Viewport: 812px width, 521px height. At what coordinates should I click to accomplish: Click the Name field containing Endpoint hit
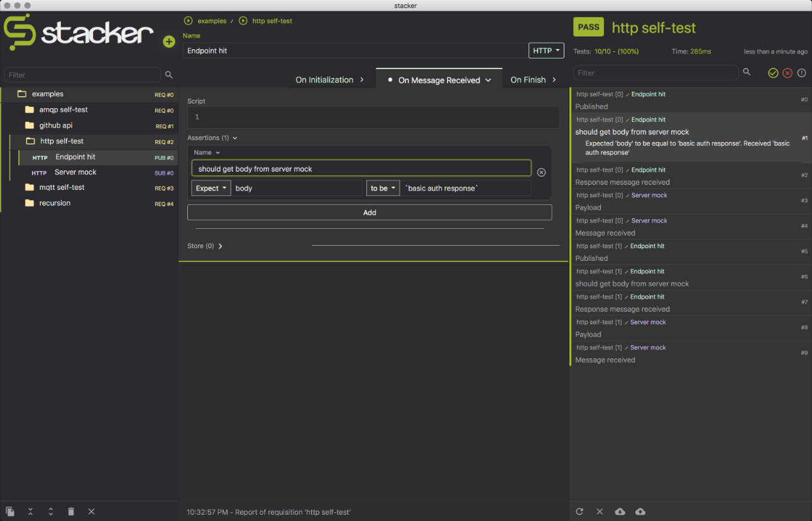click(x=356, y=50)
